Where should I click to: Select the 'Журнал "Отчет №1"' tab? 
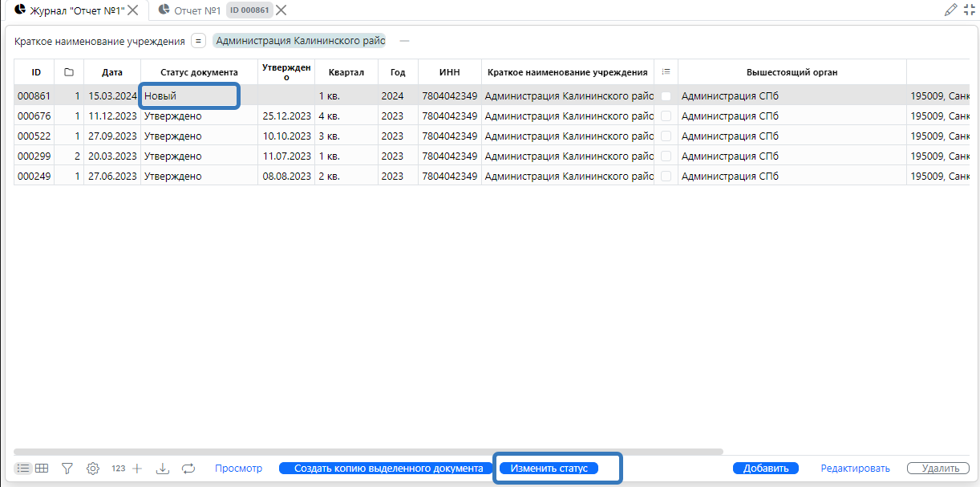coord(77,10)
